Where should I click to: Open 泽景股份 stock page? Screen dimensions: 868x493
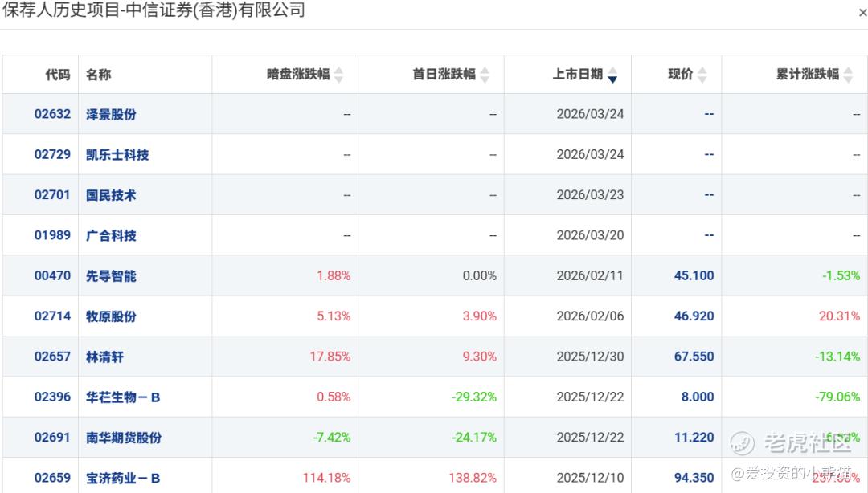tap(111, 115)
